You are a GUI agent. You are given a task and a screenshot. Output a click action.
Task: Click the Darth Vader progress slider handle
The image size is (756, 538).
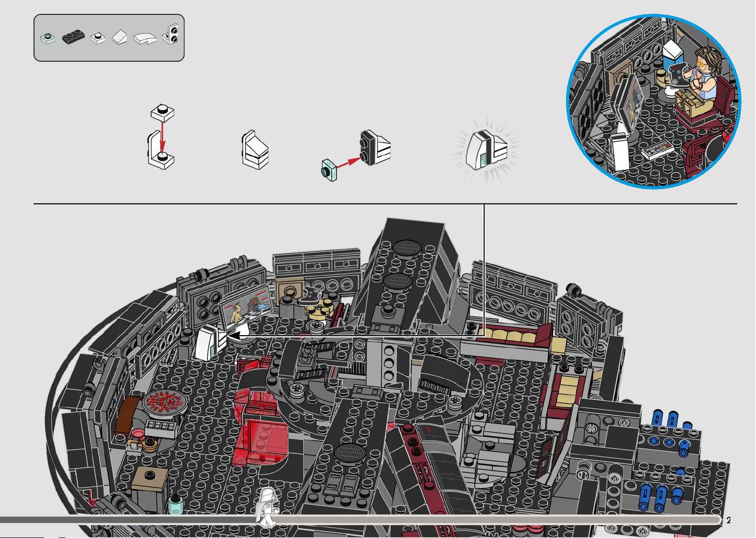(x=267, y=507)
